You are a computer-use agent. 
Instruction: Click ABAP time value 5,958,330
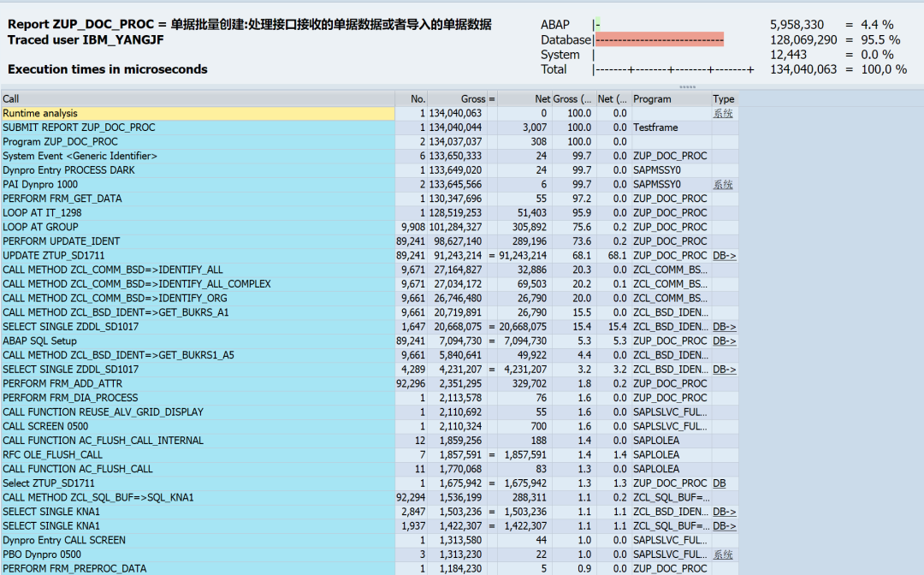click(x=797, y=25)
